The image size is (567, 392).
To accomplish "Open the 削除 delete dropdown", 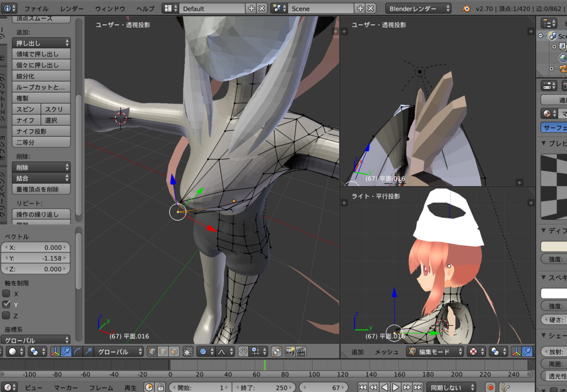I will click(41, 167).
